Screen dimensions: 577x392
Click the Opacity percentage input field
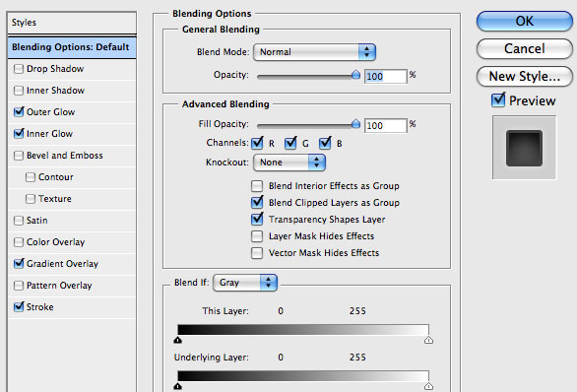pos(386,76)
